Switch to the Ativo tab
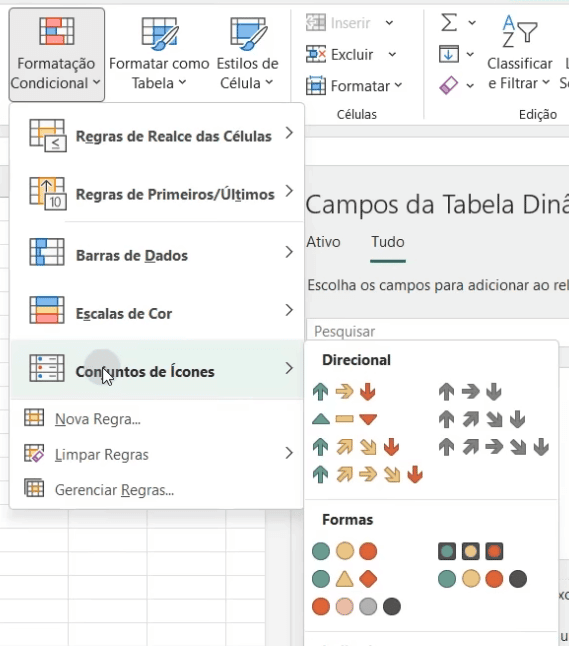Image resolution: width=569 pixels, height=646 pixels. point(323,242)
